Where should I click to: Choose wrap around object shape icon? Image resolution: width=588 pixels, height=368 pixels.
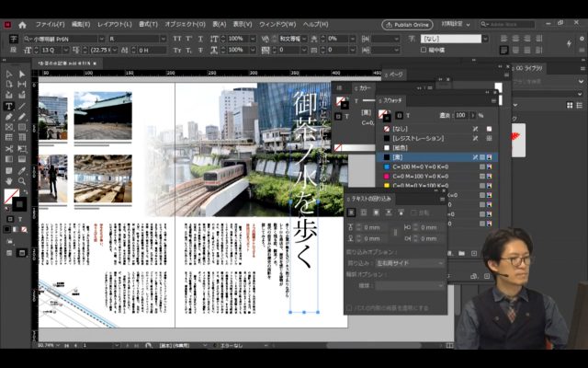pos(376,213)
